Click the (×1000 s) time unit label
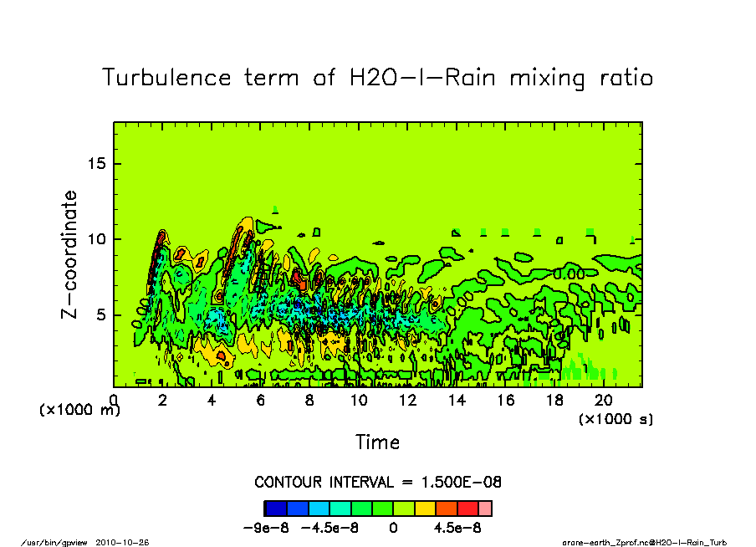 [616, 418]
